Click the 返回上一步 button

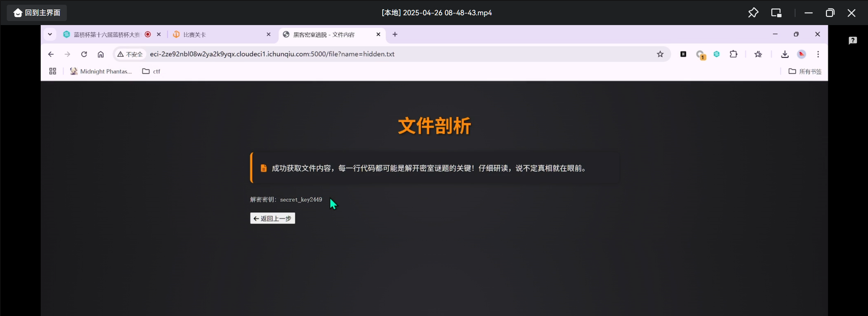[272, 218]
